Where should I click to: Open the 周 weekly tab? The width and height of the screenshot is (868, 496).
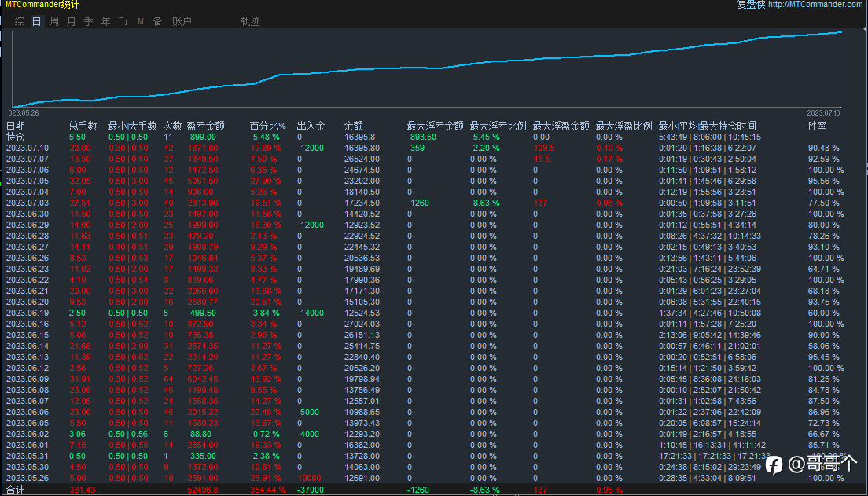[53, 21]
